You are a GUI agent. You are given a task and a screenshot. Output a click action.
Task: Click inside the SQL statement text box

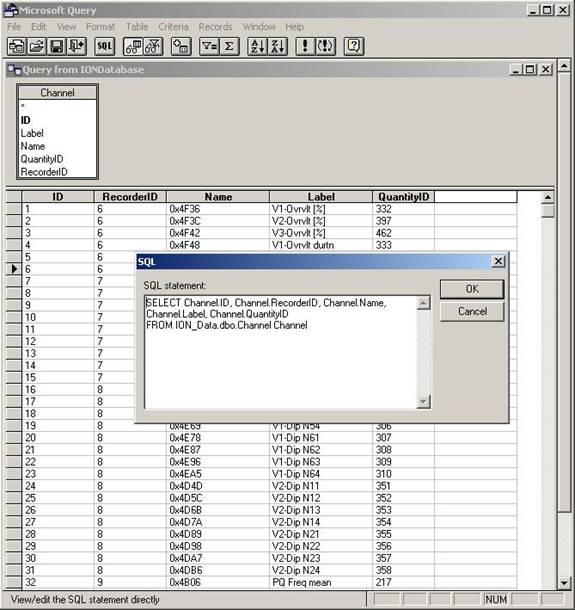click(280, 352)
